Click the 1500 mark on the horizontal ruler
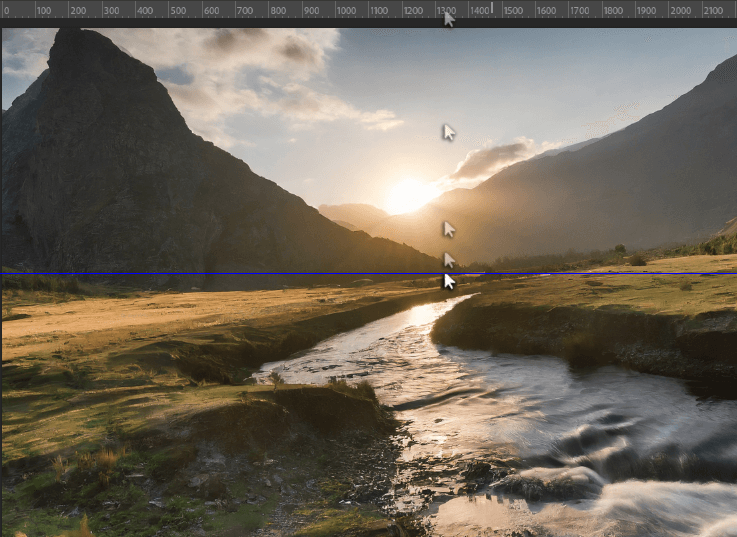This screenshot has height=537, width=737. 513,10
